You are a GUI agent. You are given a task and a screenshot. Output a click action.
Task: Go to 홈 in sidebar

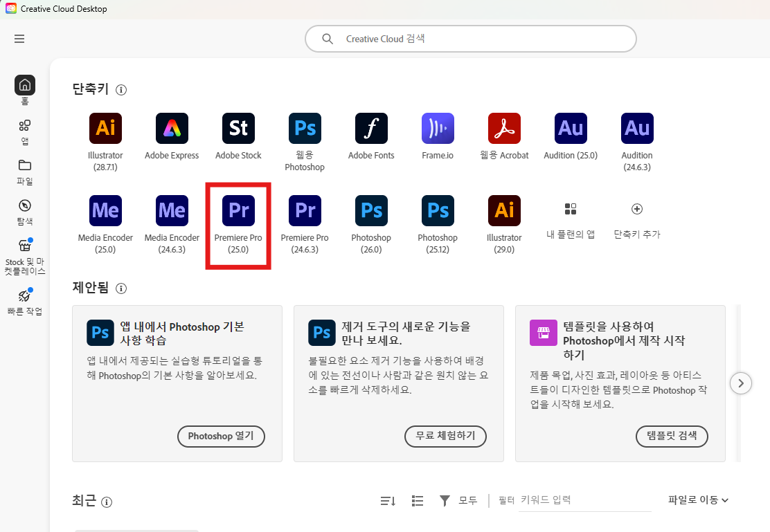[x=24, y=90]
